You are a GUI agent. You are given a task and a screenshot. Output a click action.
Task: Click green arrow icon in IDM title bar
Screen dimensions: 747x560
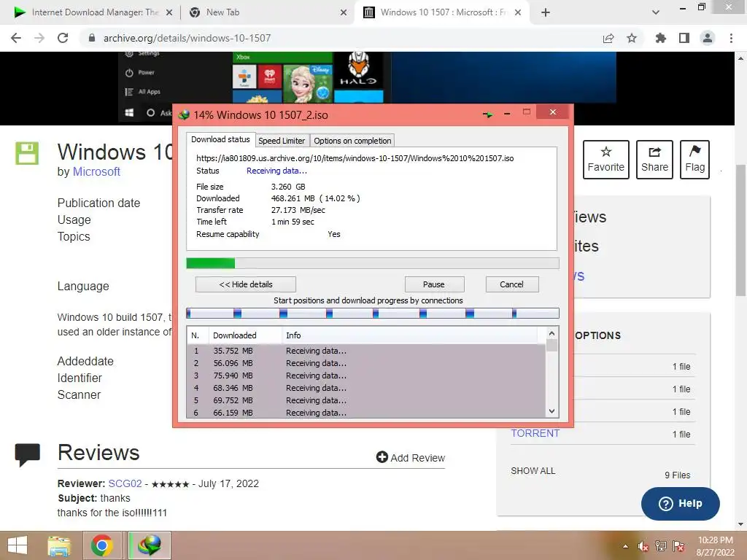[x=488, y=114]
